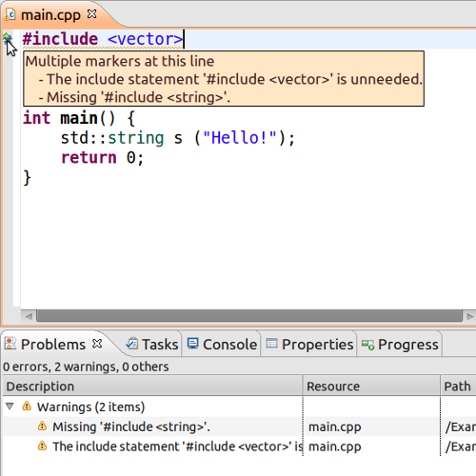Click warning icon of Missing '#include <string>' row

point(42,426)
